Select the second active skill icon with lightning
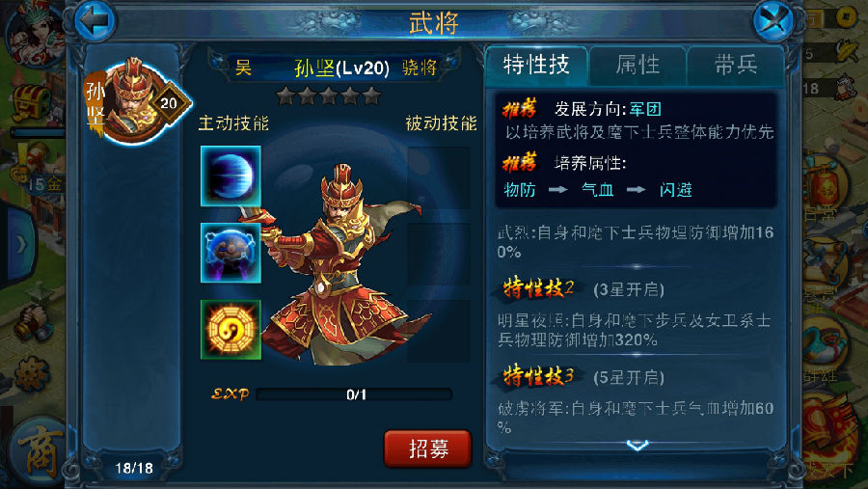Viewport: 868px width, 489px height. [x=231, y=253]
